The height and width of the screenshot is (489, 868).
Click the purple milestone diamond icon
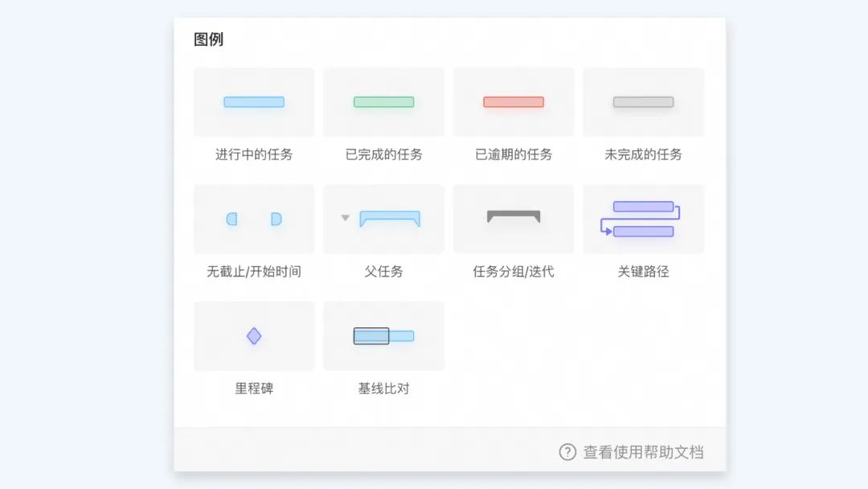pos(254,336)
